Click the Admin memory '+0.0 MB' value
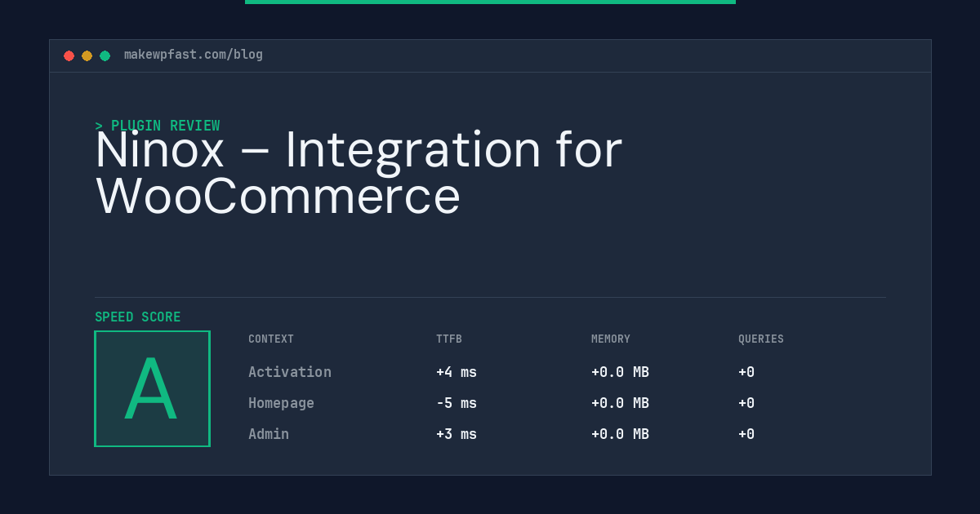This screenshot has height=514, width=980. 620,434
